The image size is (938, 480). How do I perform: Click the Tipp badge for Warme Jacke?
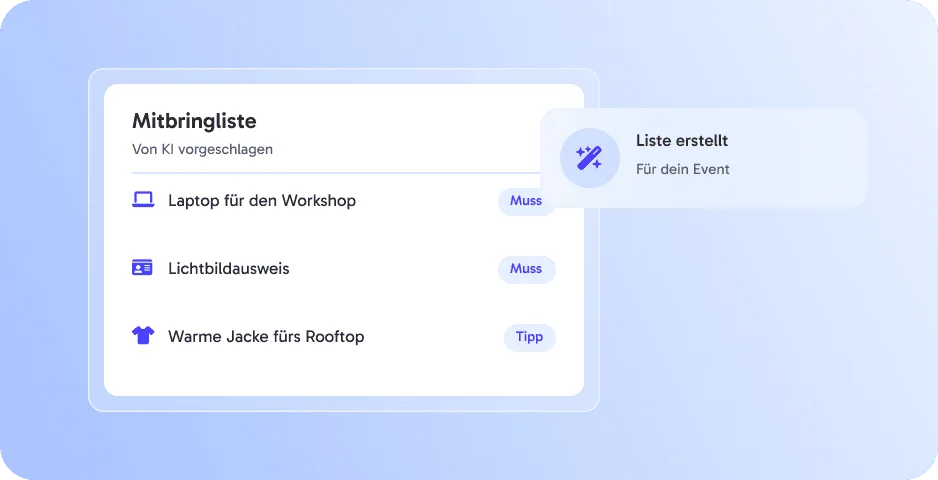[x=529, y=337]
